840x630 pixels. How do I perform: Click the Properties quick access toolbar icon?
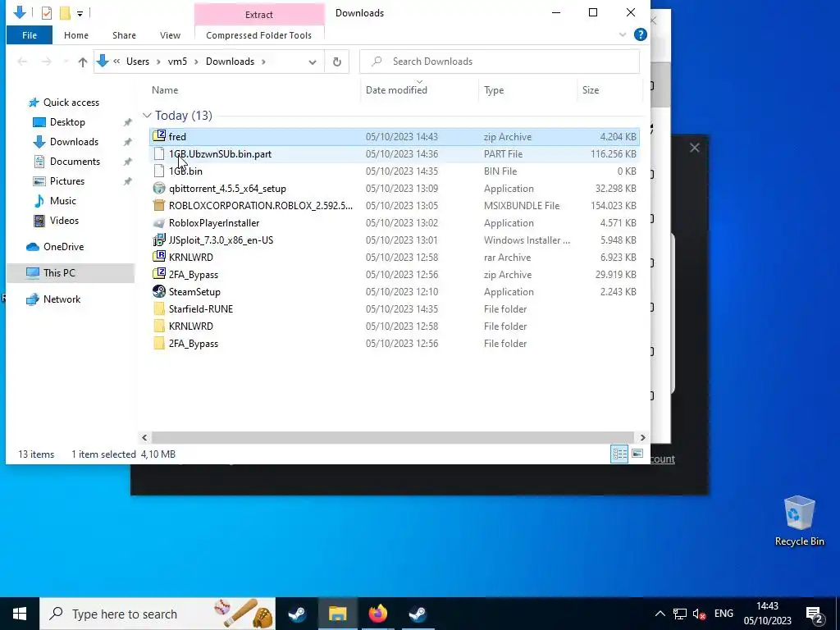pos(47,12)
